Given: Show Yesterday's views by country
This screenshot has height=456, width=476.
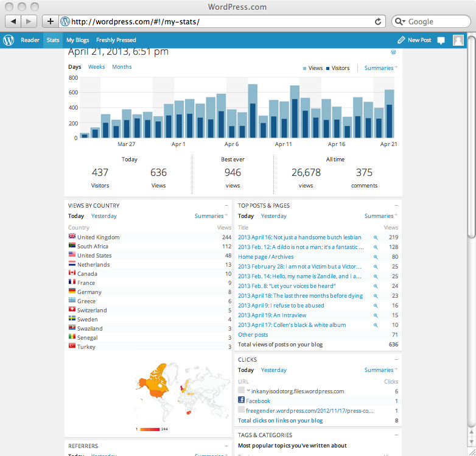Looking at the screenshot, I should [103, 216].
